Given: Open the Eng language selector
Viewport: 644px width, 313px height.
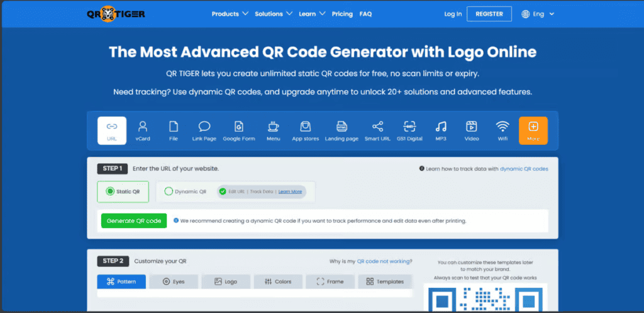Looking at the screenshot, I should [538, 14].
